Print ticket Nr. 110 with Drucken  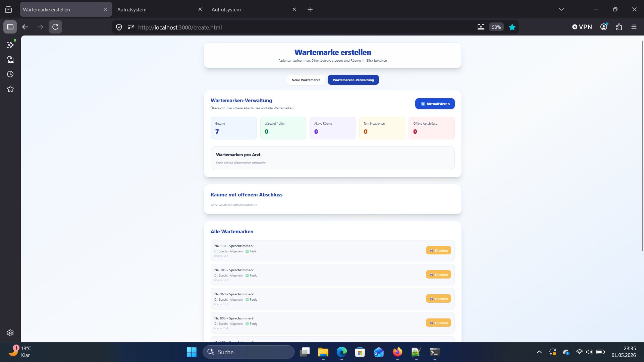438,250
